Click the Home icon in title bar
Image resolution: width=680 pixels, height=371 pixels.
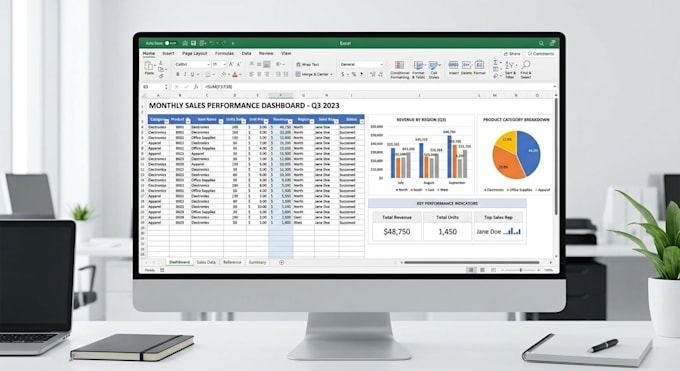click(x=185, y=43)
